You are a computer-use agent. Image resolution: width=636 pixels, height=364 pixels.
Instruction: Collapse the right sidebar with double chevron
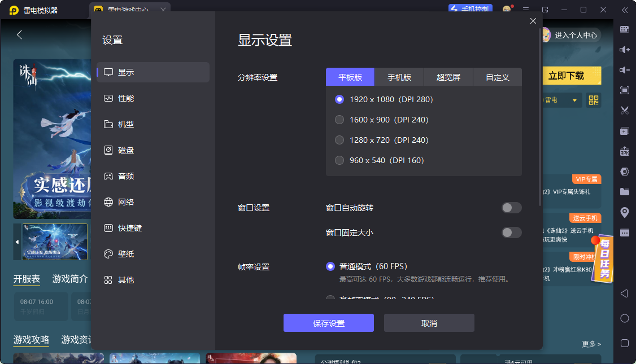click(625, 10)
